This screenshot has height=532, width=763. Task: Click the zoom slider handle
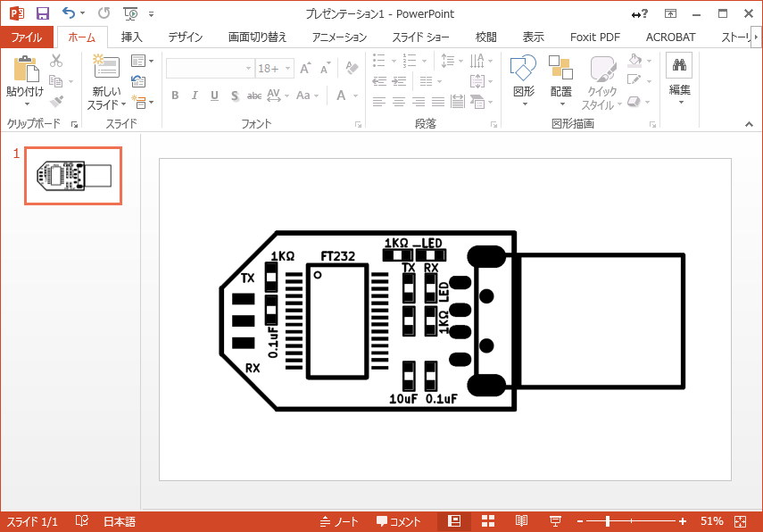tap(608, 521)
